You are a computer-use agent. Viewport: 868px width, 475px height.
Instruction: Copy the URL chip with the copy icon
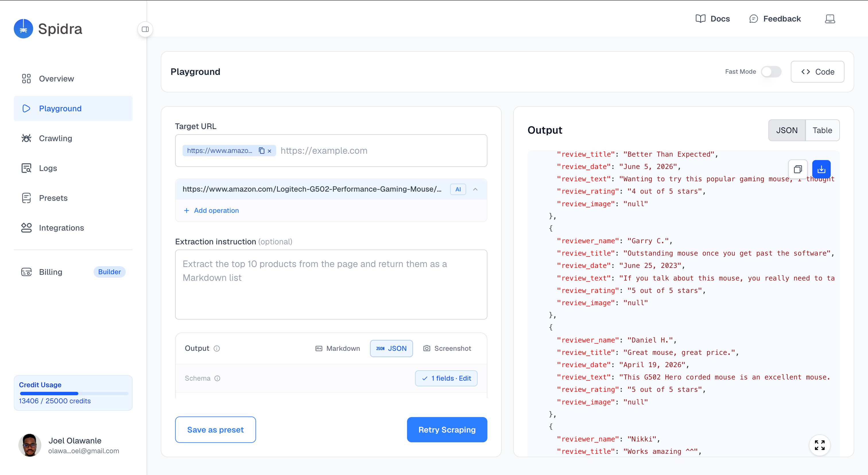[x=261, y=151]
